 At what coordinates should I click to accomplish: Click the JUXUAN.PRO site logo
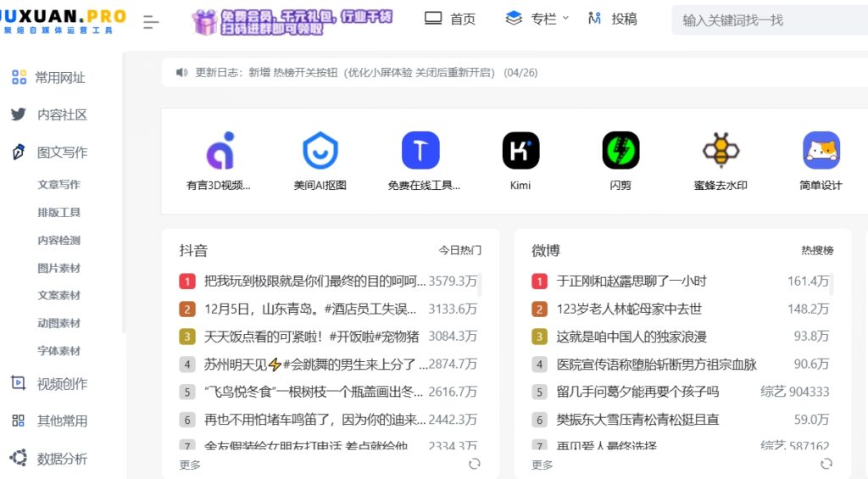[62, 21]
